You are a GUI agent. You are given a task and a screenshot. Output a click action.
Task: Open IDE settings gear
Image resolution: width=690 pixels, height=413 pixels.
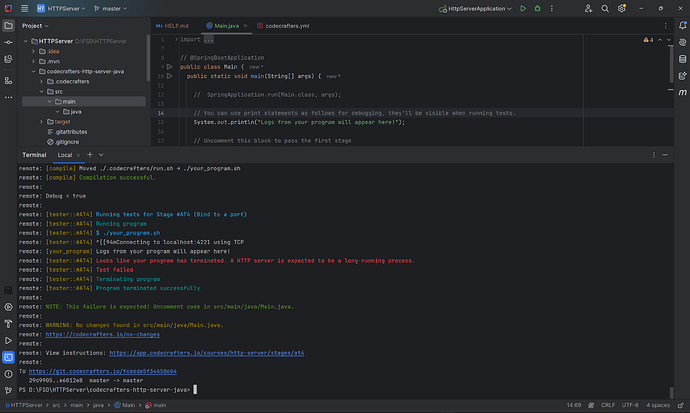click(621, 8)
